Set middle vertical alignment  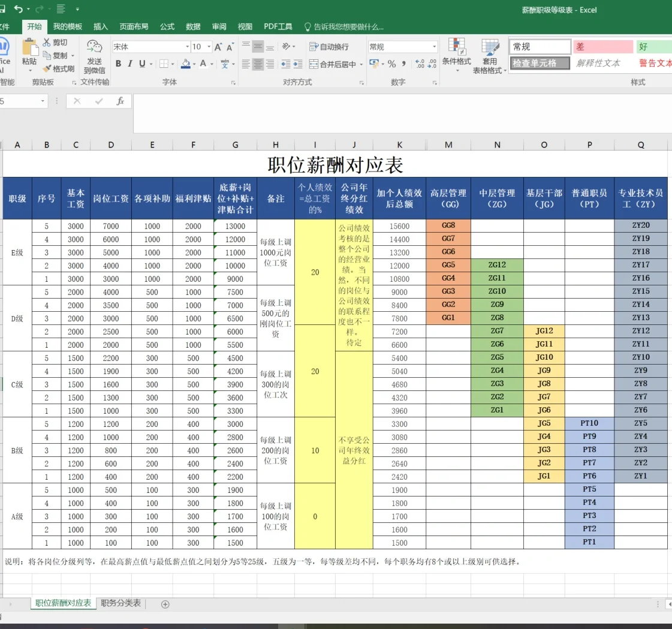258,46
